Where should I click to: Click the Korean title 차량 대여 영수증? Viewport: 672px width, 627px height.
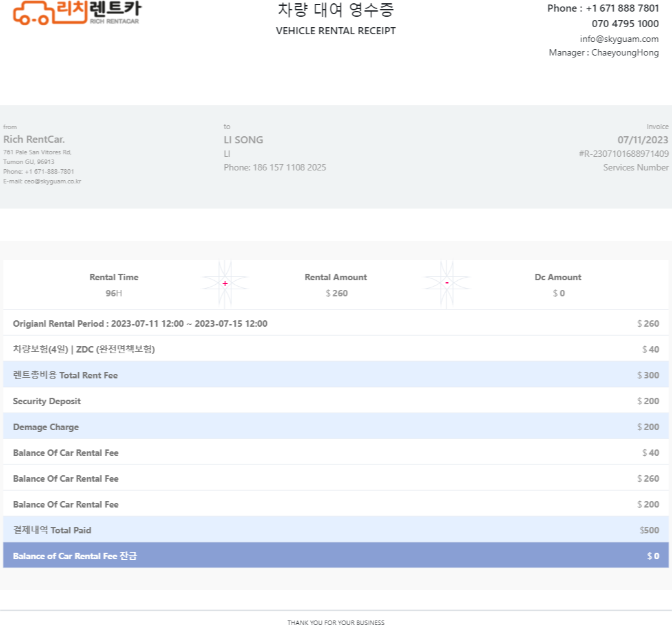click(335, 10)
